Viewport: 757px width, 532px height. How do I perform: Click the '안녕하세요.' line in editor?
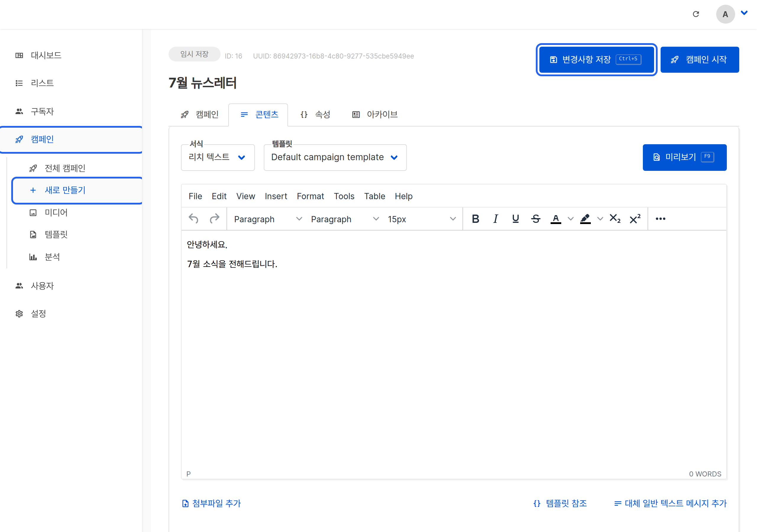207,245
